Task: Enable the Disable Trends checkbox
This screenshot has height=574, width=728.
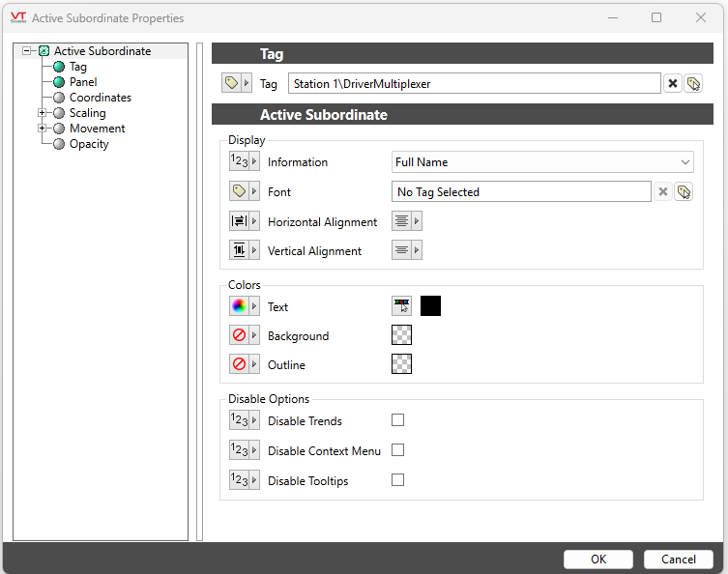Action: [397, 420]
